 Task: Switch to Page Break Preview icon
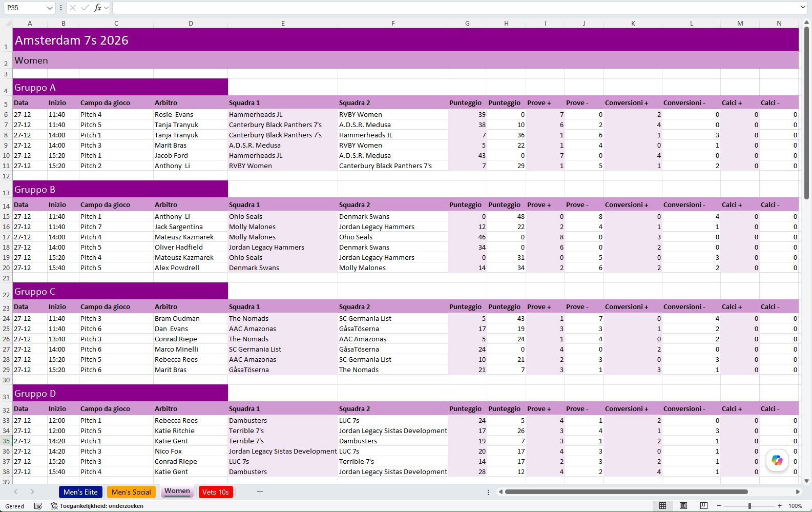click(703, 506)
